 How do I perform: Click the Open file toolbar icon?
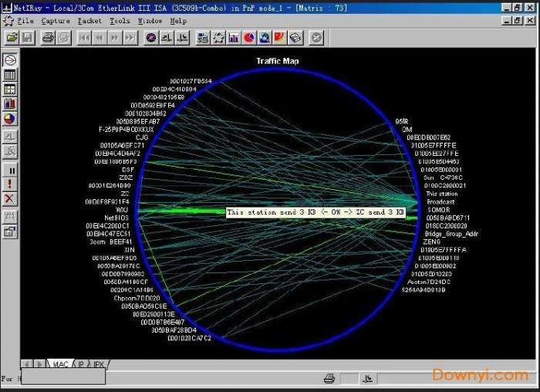point(11,37)
